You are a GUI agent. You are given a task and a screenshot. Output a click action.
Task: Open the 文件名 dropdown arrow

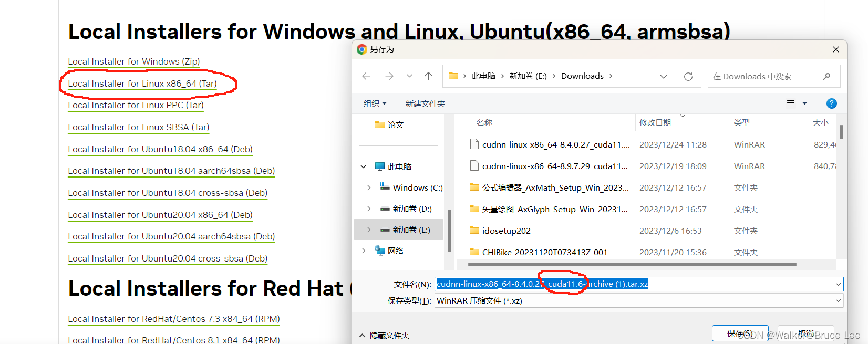click(838, 284)
